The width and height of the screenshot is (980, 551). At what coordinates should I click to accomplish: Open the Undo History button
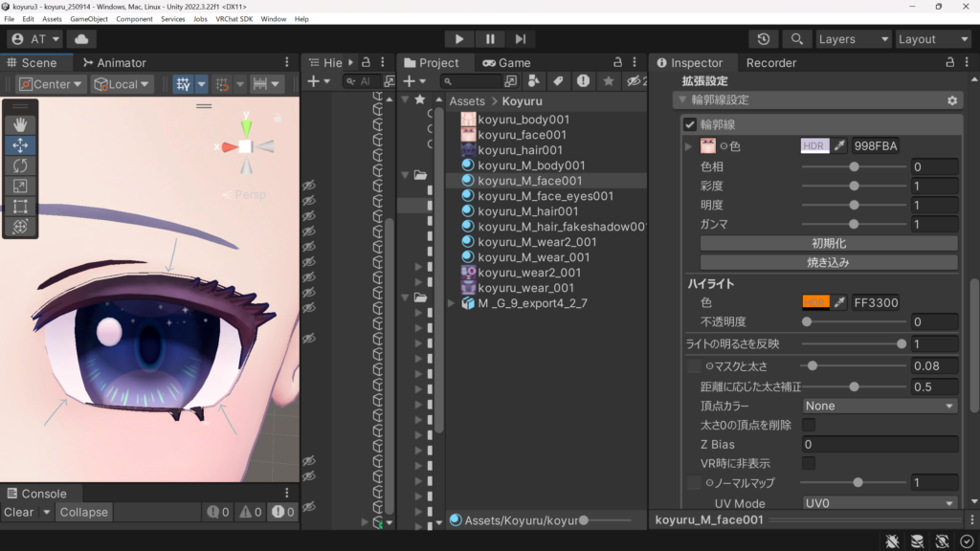[x=763, y=38]
